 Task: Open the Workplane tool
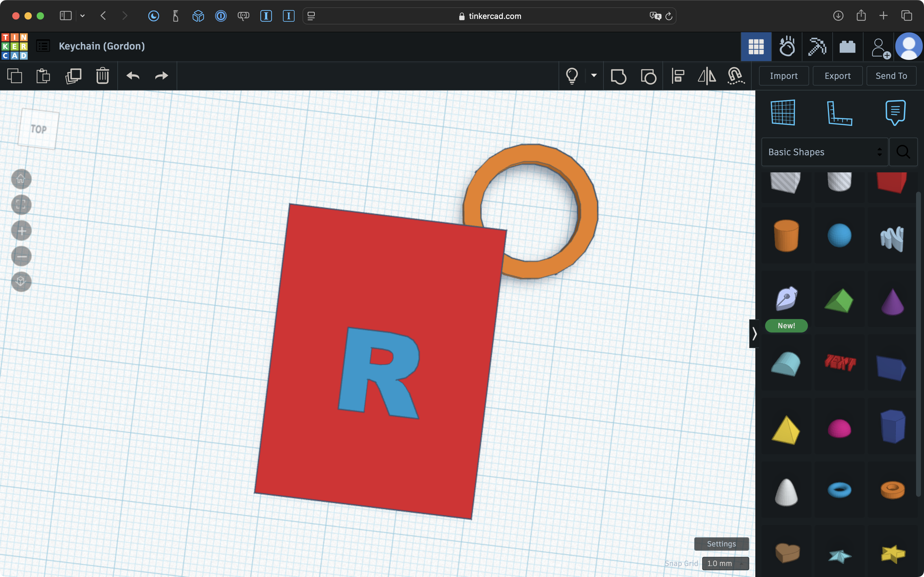pyautogui.click(x=783, y=112)
